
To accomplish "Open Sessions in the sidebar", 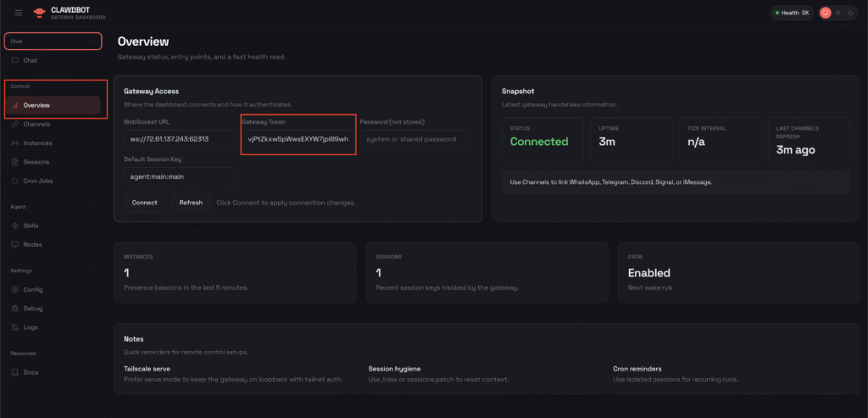I will click(53, 162).
